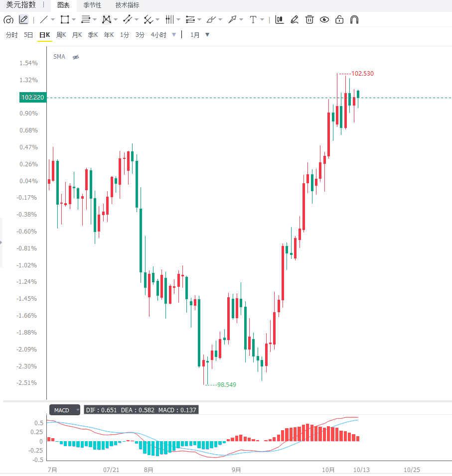Image resolution: width=452 pixels, height=476 pixels.
Task: Click the text annotation T tool
Action: point(253,20)
